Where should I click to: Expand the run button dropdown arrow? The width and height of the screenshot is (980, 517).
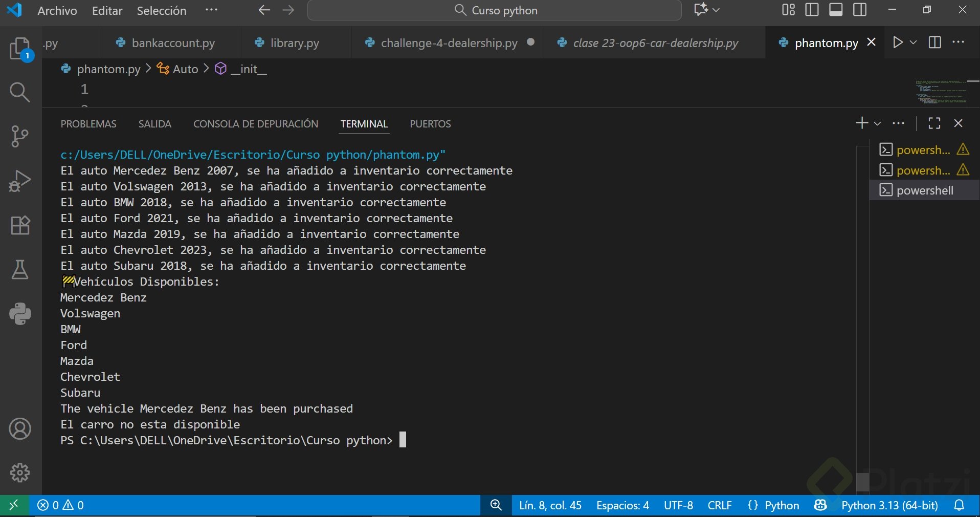point(913,42)
